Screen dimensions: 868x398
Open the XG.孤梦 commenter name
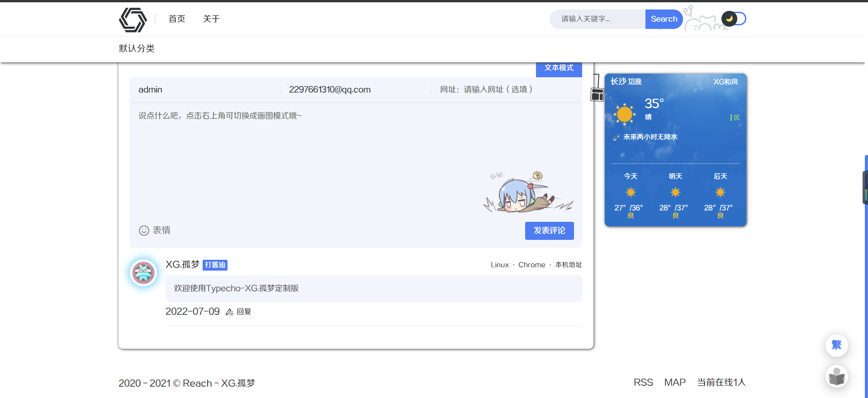(x=182, y=264)
